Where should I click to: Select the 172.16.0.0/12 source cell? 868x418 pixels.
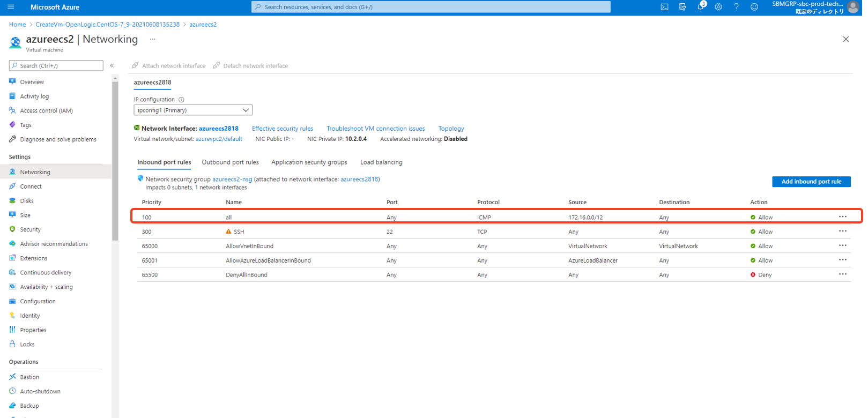585,217
